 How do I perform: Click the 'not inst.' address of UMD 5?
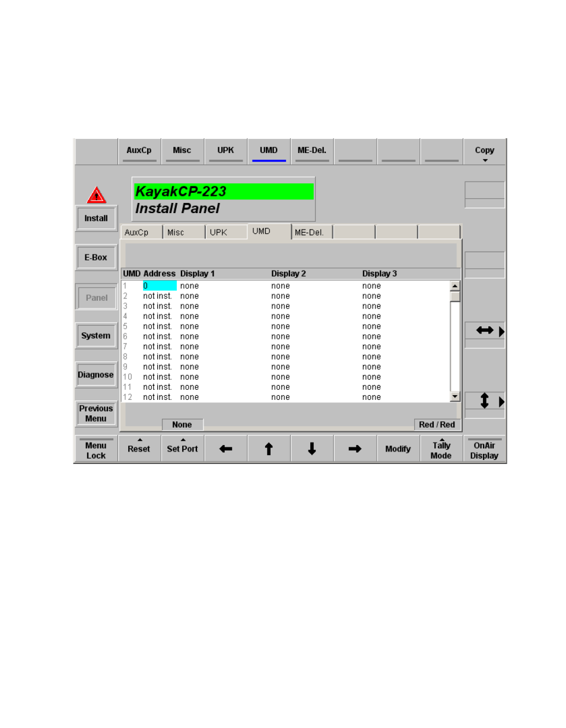tap(158, 326)
